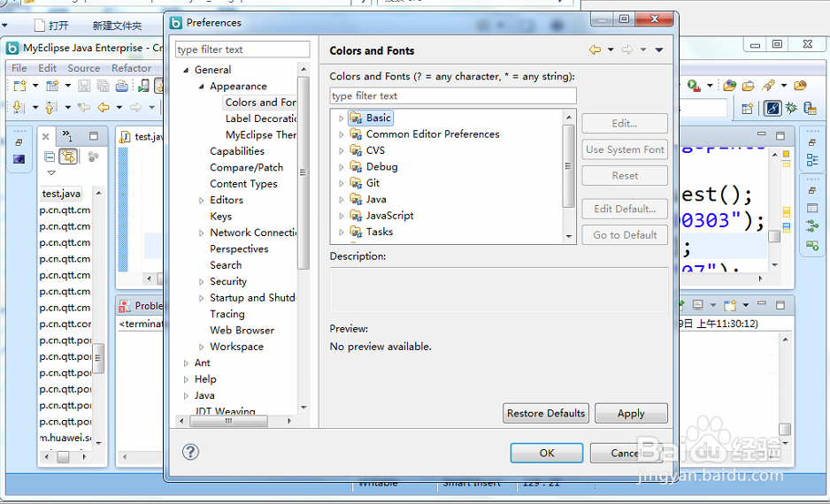Collapse the Appearance tree node

(x=201, y=86)
